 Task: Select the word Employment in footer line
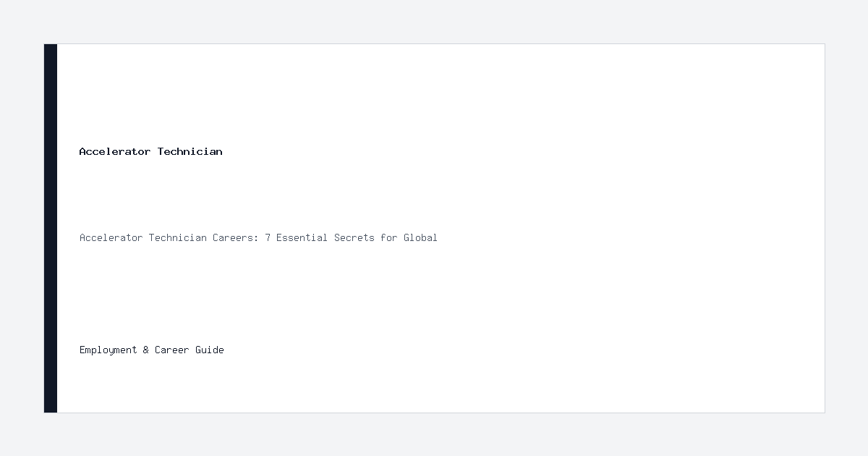click(x=109, y=350)
